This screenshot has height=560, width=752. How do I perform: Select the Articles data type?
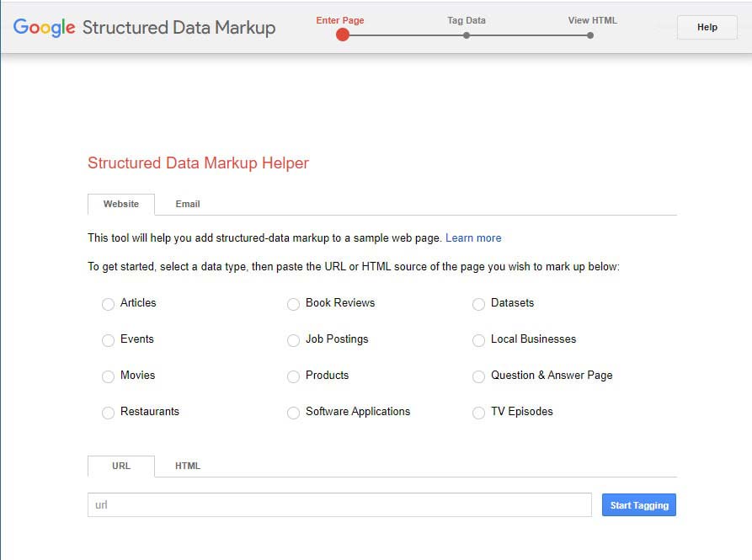(x=108, y=304)
